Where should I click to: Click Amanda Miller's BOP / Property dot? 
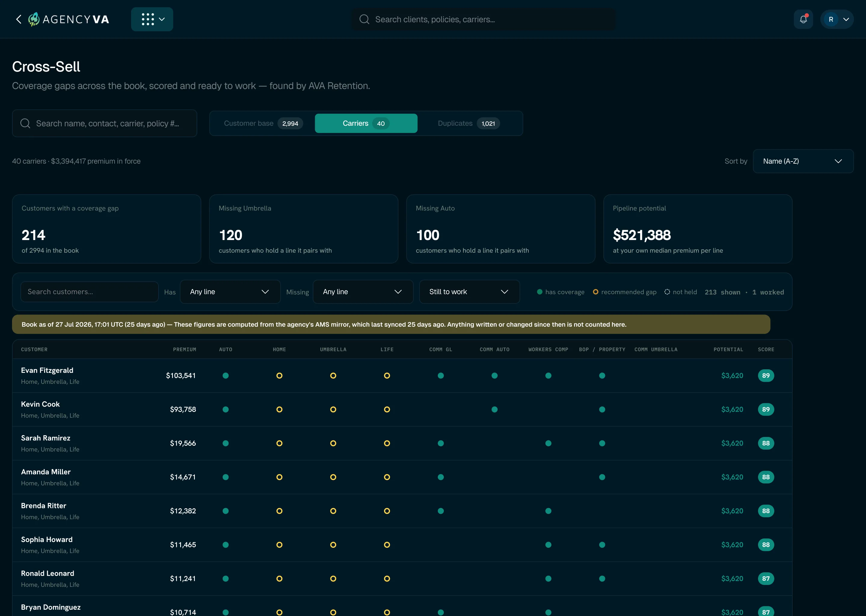click(x=602, y=477)
